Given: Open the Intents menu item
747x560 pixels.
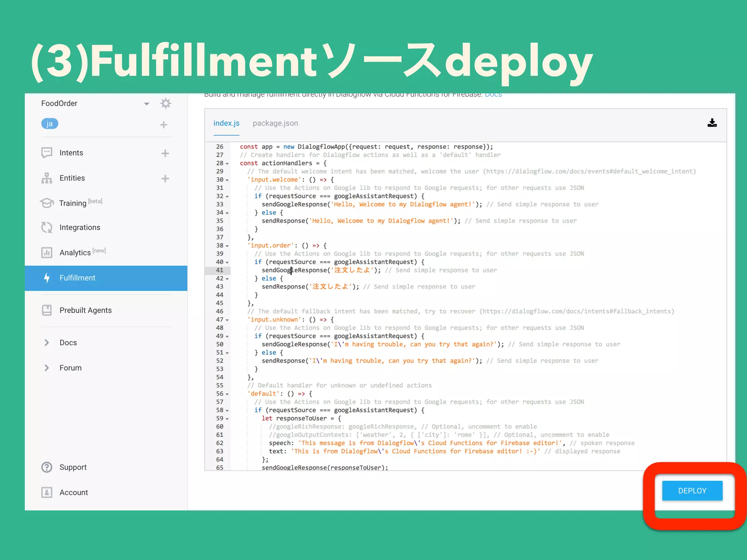Looking at the screenshot, I should (x=71, y=153).
